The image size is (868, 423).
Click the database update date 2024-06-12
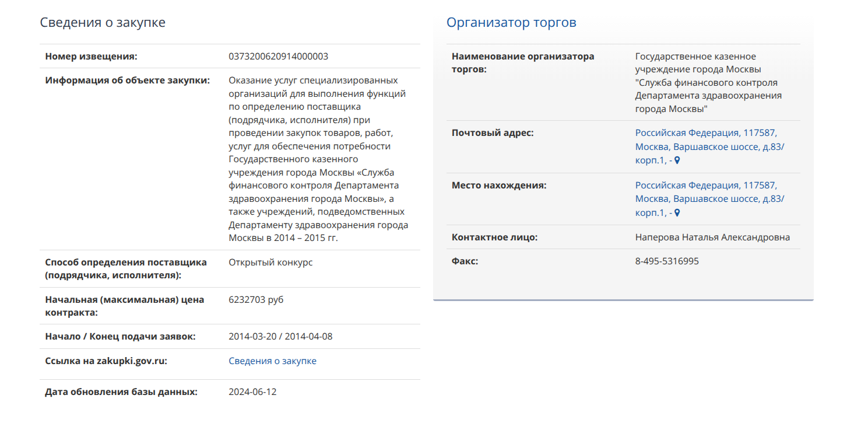252,392
